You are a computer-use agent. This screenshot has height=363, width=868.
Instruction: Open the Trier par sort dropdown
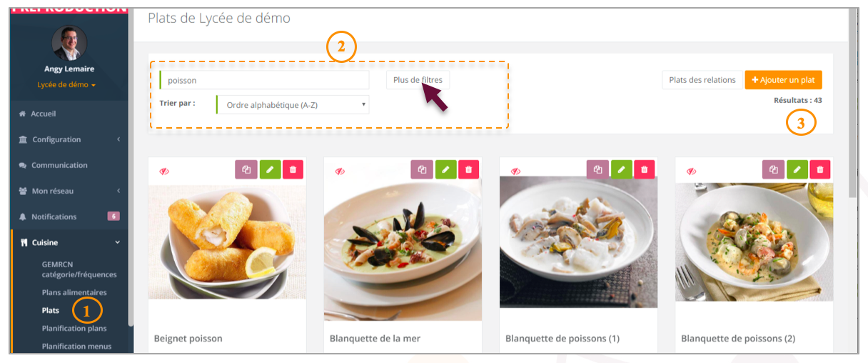(293, 104)
